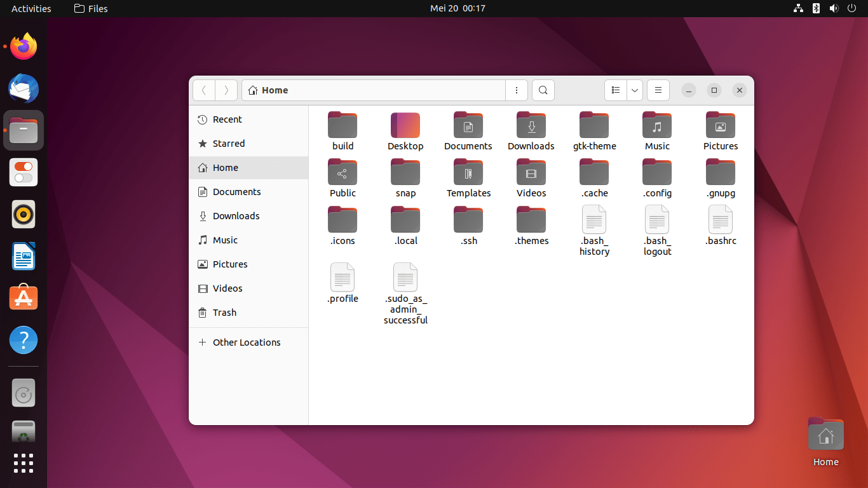
Task: Open the Activities overview
Action: 31,8
